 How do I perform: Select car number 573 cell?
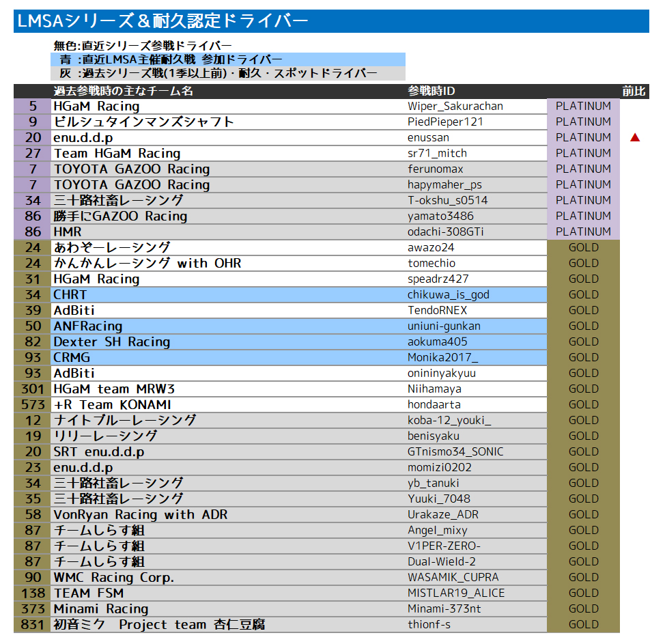tap(32, 405)
